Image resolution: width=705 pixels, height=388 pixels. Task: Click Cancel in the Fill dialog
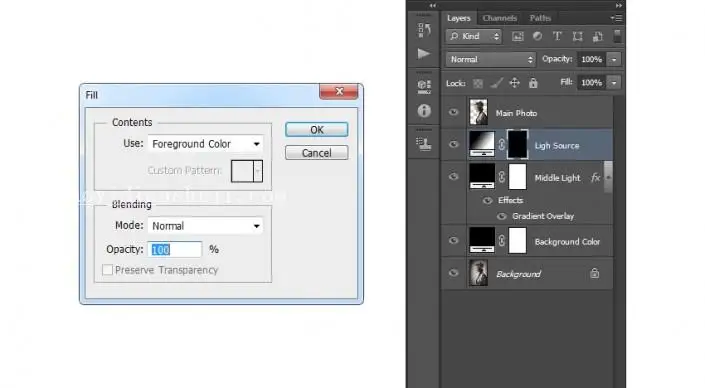click(x=317, y=153)
